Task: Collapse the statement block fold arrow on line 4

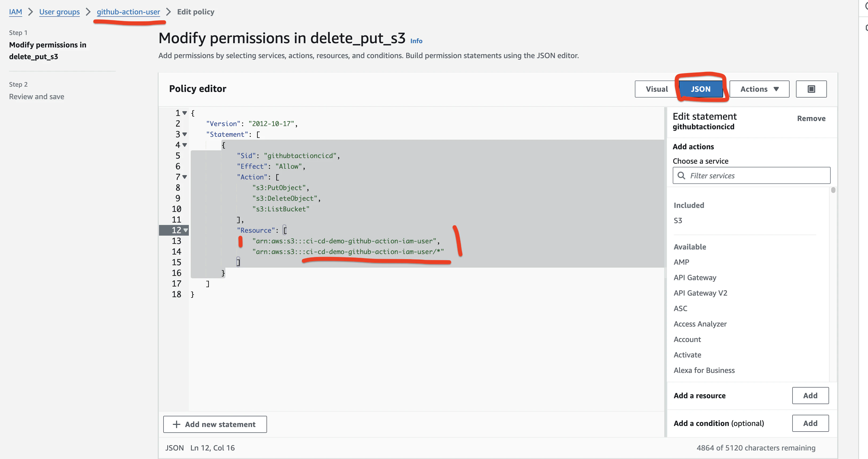Action: (x=185, y=145)
